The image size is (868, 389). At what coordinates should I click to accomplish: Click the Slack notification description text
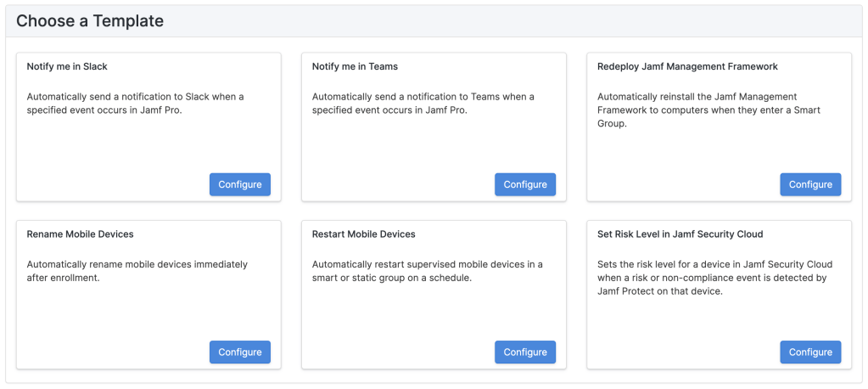pyautogui.click(x=135, y=104)
